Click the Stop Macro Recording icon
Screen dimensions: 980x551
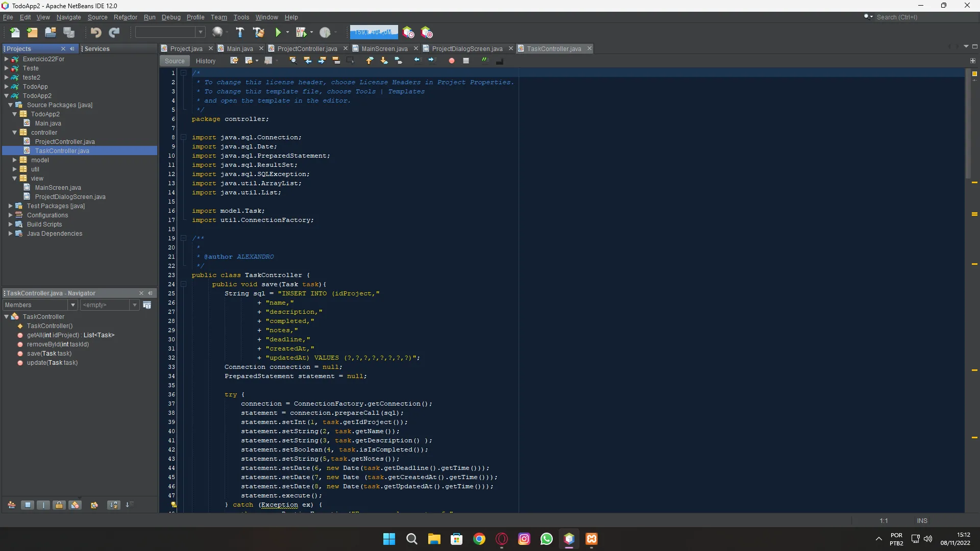coord(465,61)
